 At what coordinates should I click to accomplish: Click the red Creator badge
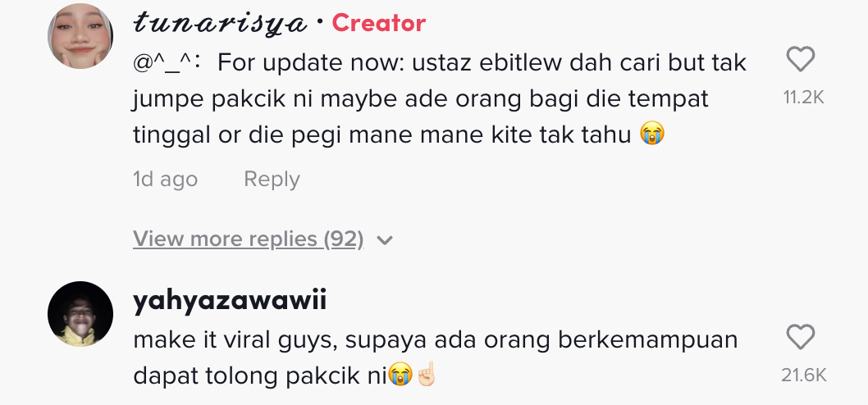378,23
